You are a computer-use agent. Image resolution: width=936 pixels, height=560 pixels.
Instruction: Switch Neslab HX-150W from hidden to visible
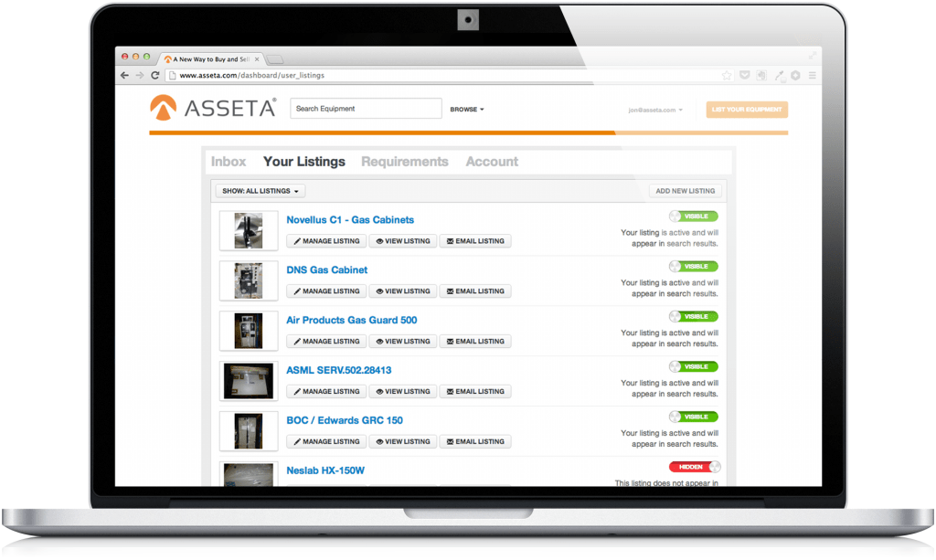pyautogui.click(x=695, y=467)
